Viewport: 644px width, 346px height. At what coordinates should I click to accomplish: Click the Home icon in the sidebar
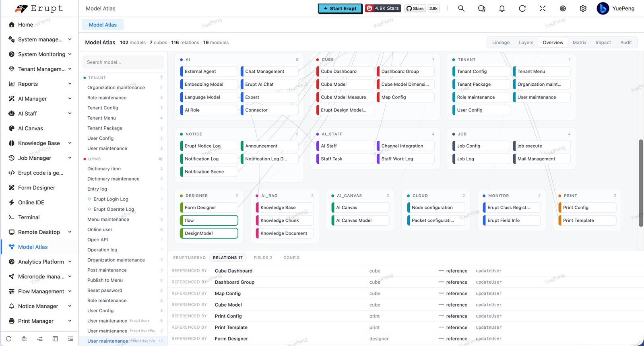pos(12,25)
